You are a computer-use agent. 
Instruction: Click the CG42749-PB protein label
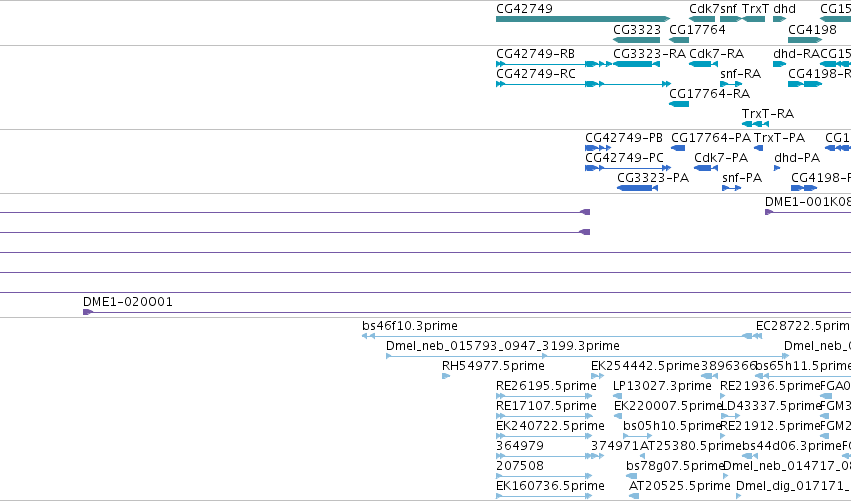pos(624,138)
